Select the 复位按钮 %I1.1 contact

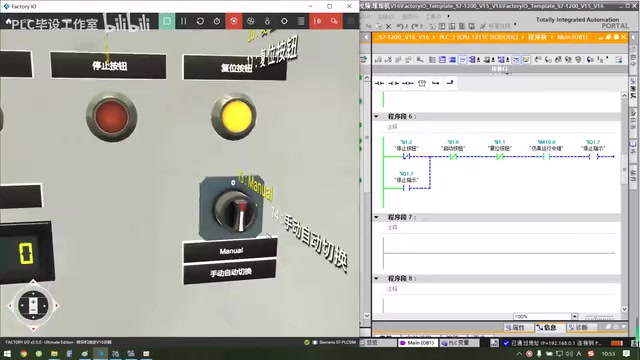point(500,156)
